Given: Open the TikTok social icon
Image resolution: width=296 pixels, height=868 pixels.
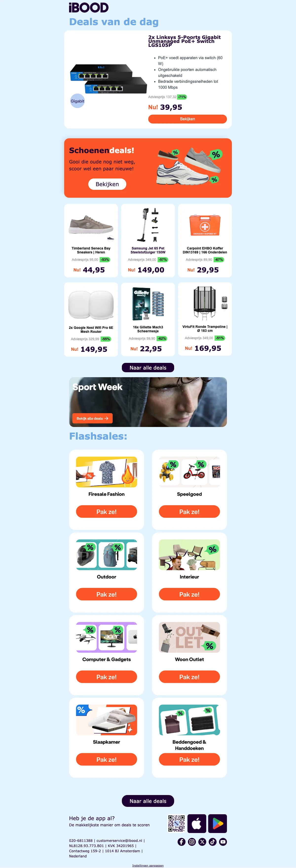Looking at the screenshot, I should pos(212,842).
